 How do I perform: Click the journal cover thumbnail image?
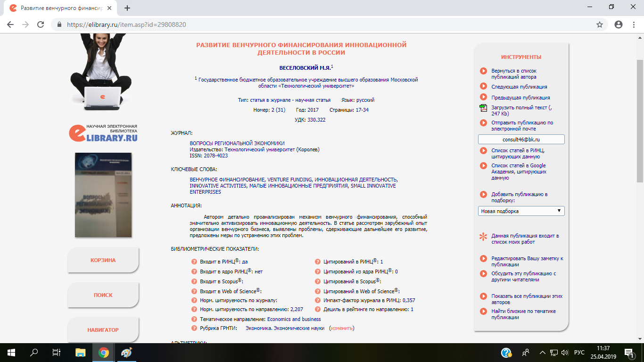(103, 195)
